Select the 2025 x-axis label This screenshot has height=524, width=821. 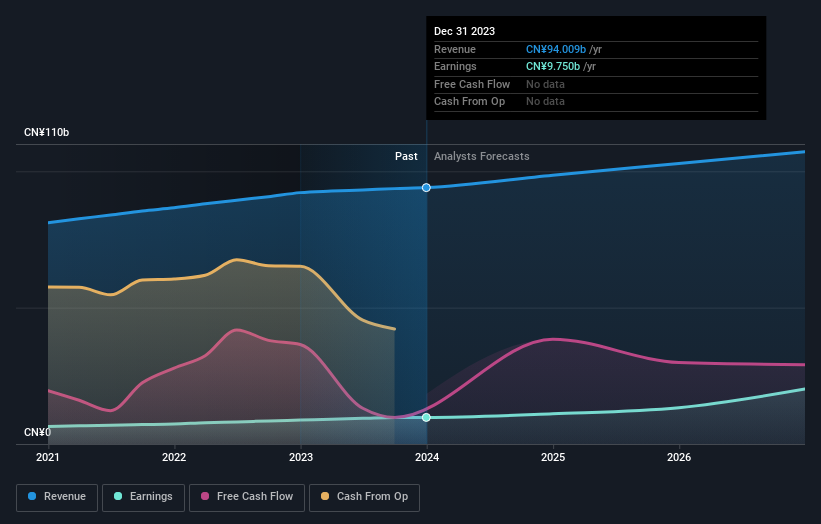tap(553, 457)
